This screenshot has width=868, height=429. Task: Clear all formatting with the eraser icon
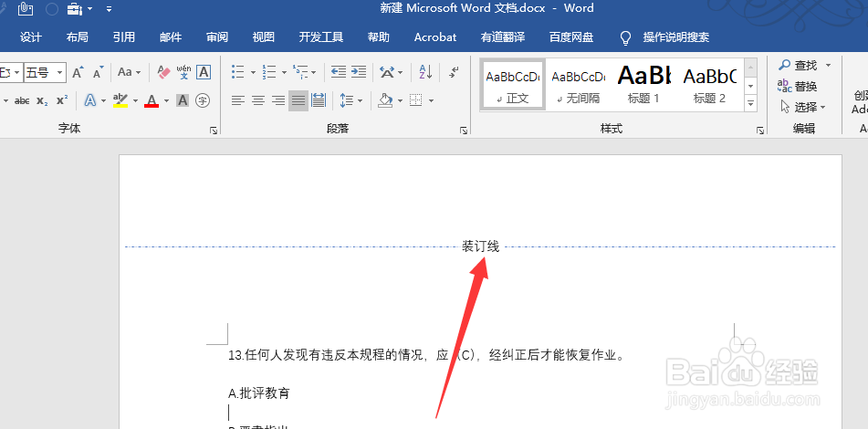[164, 72]
